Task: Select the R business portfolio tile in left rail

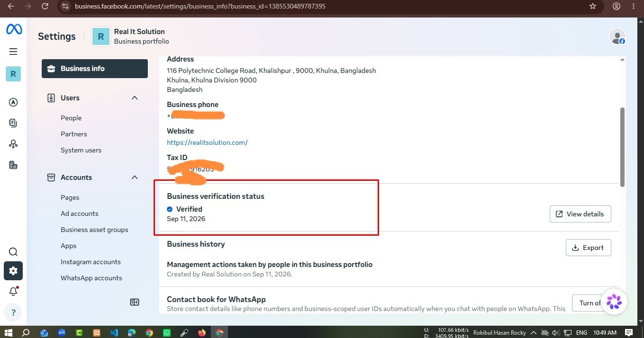Action: (x=13, y=74)
